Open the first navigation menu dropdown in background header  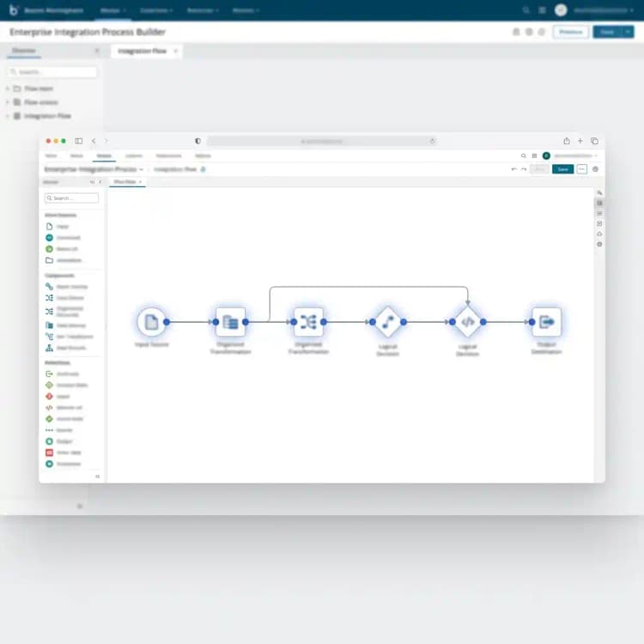[113, 9]
